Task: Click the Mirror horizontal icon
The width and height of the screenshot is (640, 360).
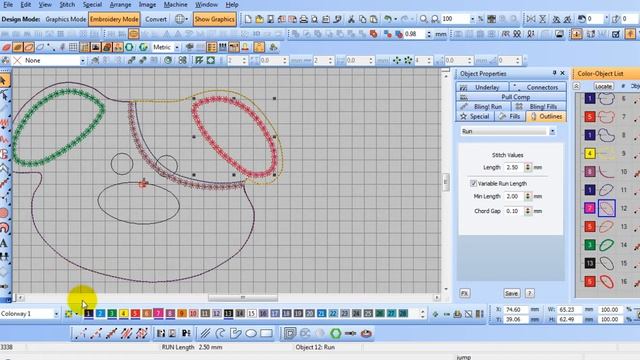Action: point(531,19)
